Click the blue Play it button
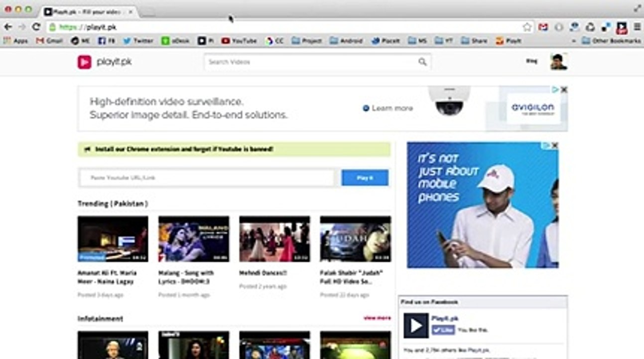The image size is (644, 359). 365,178
